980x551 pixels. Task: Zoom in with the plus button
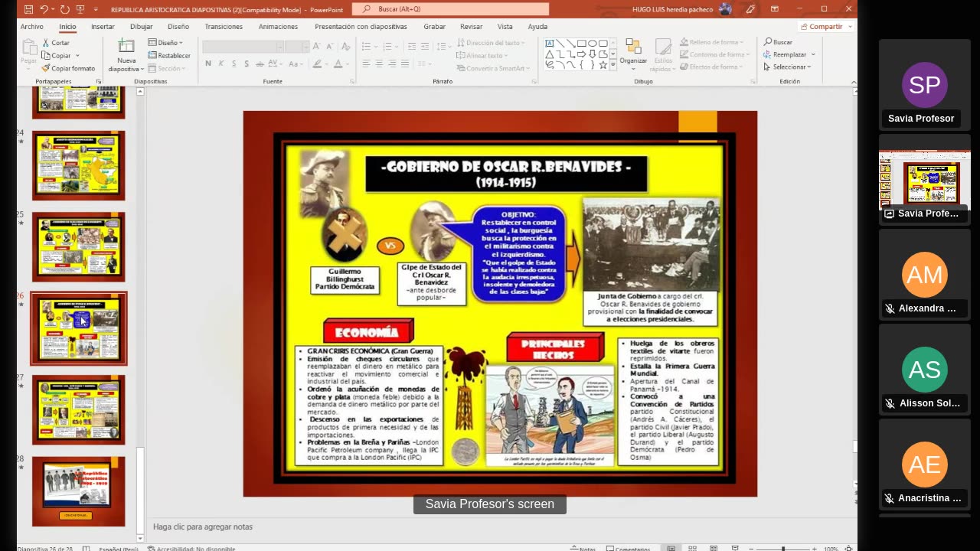(x=814, y=548)
